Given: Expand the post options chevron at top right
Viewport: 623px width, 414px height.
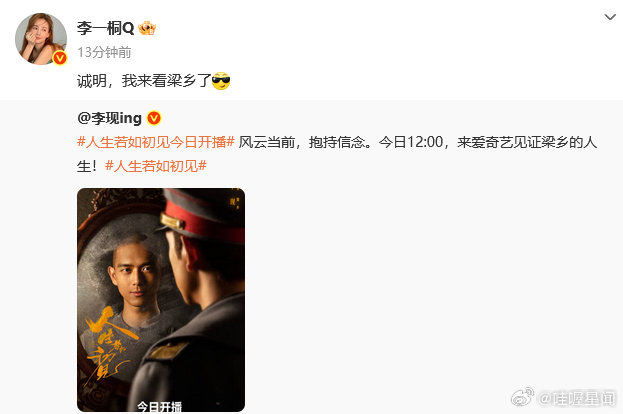Looking at the screenshot, I should coord(610,17).
